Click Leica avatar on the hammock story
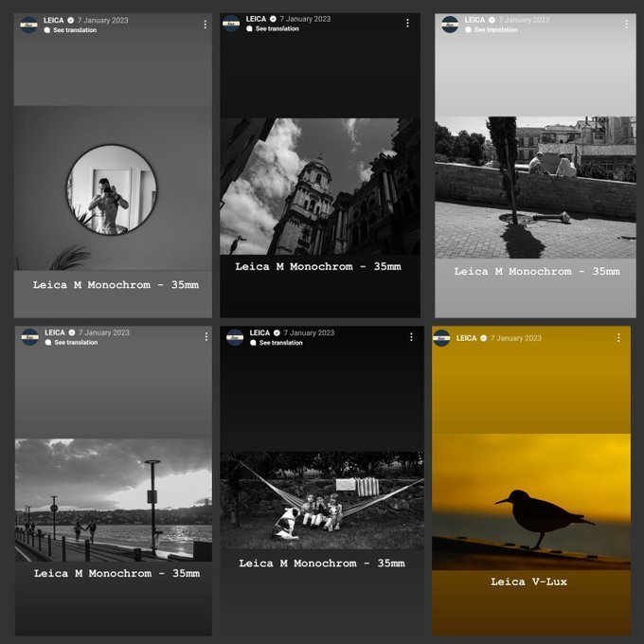The height and width of the screenshot is (644, 644). tap(233, 337)
